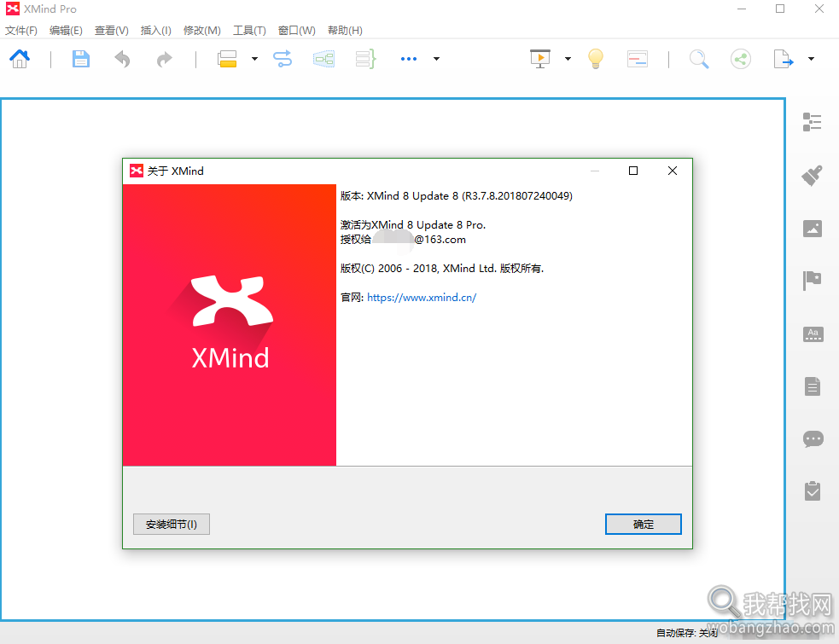Redo the last action
Image resolution: width=839 pixels, height=644 pixels.
point(164,59)
